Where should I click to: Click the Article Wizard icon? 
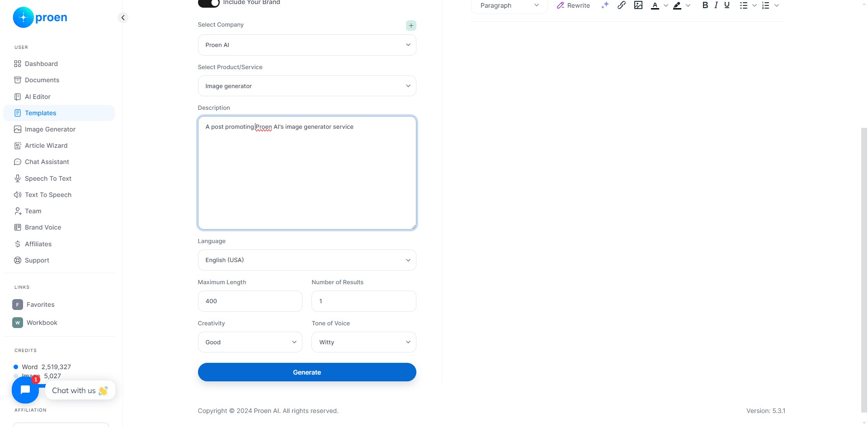(18, 145)
